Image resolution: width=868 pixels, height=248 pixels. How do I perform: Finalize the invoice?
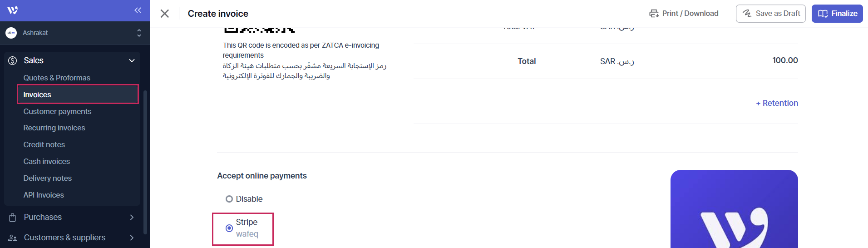tap(837, 14)
